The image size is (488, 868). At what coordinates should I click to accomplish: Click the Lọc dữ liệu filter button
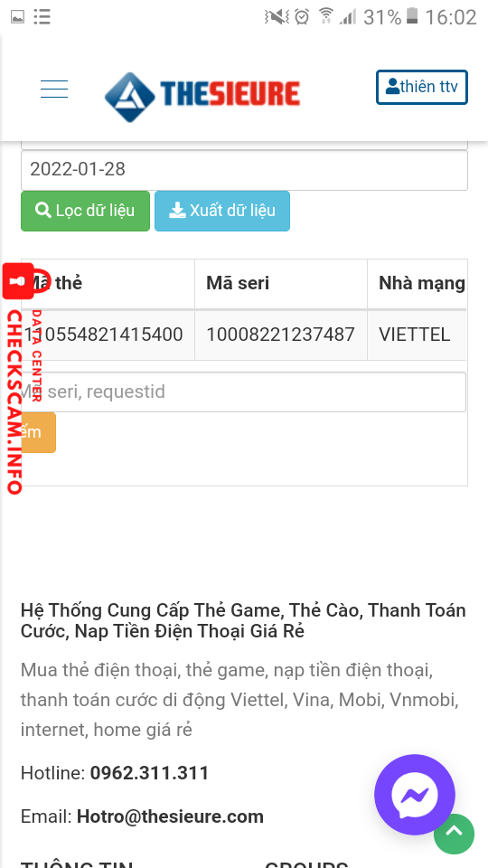tap(85, 211)
